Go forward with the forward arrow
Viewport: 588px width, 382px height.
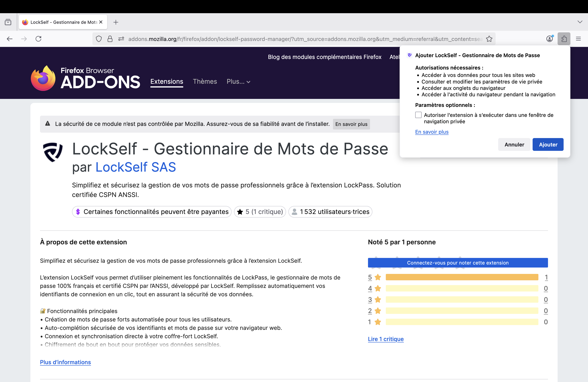(24, 39)
